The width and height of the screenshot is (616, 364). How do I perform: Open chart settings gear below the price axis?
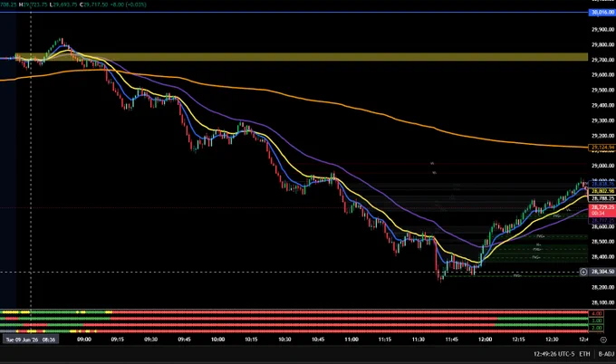tap(603, 340)
